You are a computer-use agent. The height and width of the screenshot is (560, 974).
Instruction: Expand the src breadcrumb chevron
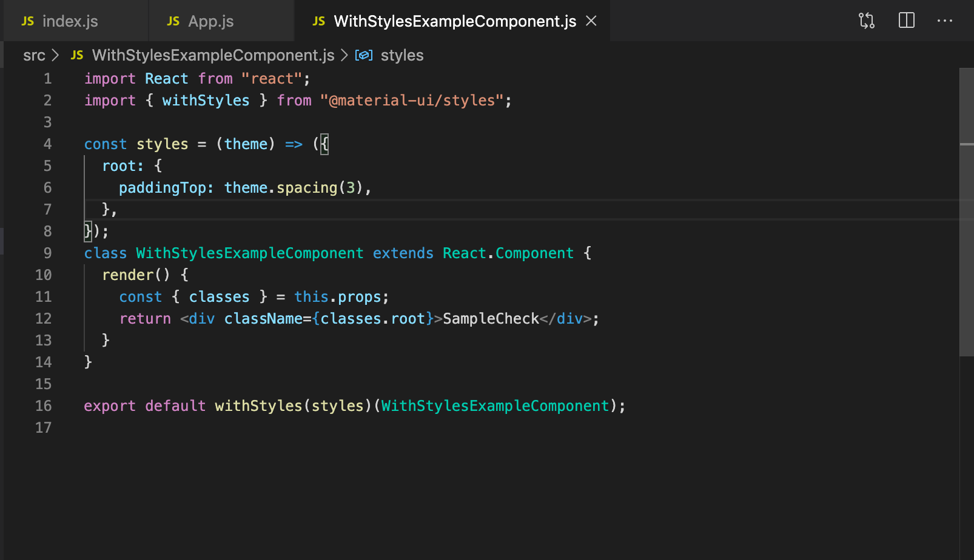tap(55, 55)
